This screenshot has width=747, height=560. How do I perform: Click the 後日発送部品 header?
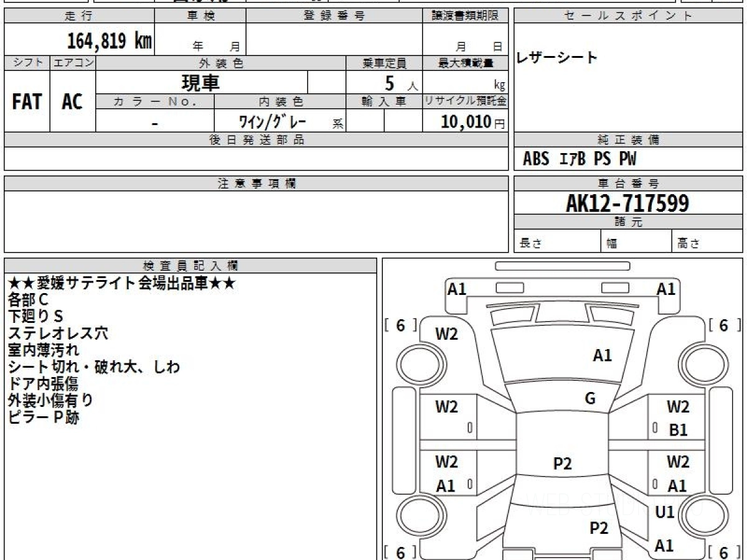(256, 140)
